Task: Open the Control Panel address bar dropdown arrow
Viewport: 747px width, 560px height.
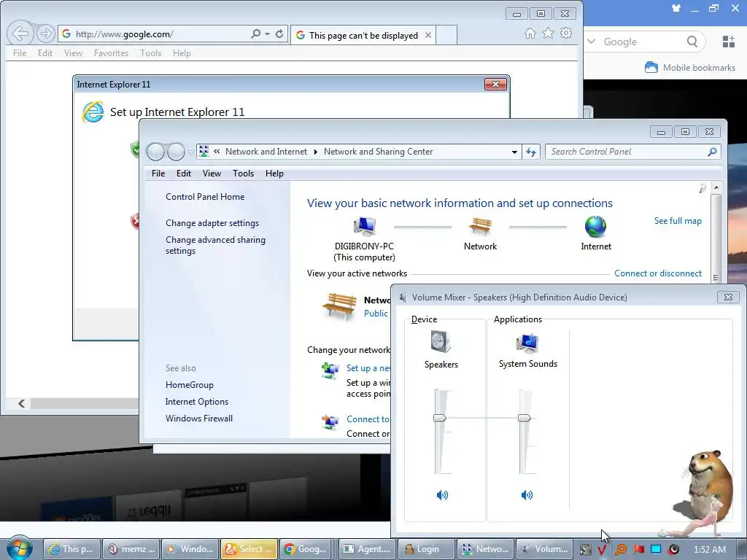Action: pyautogui.click(x=514, y=152)
